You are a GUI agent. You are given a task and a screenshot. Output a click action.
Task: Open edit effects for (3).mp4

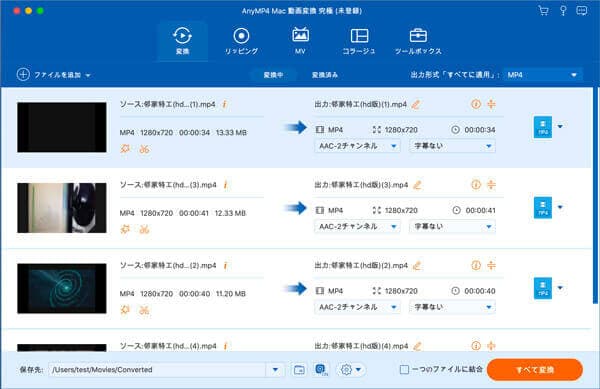pyautogui.click(x=125, y=229)
